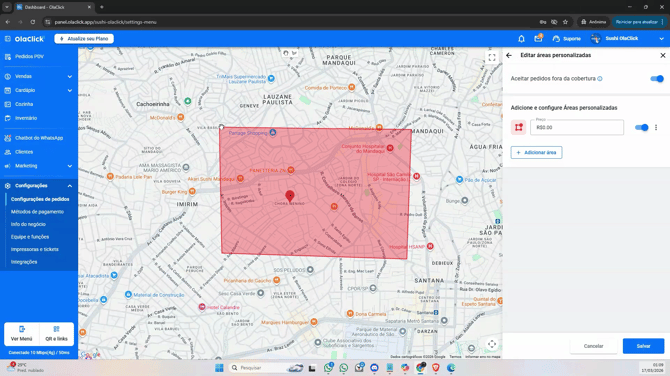
Task: Expand the Cardápio menu chevron
Action: (x=70, y=91)
